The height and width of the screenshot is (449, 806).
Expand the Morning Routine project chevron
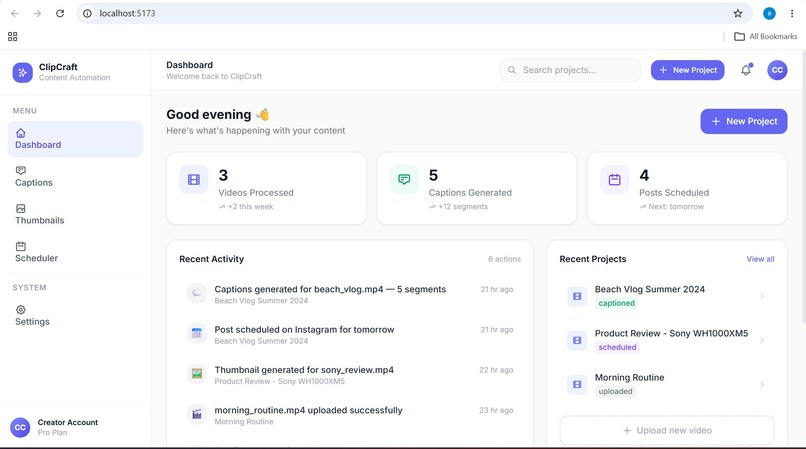point(762,385)
